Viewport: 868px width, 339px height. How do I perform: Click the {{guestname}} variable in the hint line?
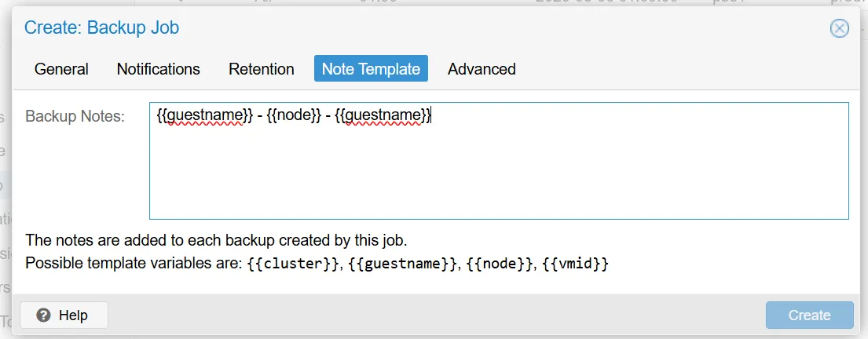pos(401,264)
